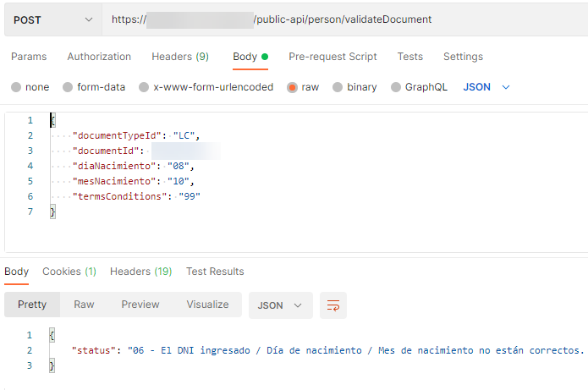Click the "mesNacimiento" key in request body
588x390 pixels.
114,182
